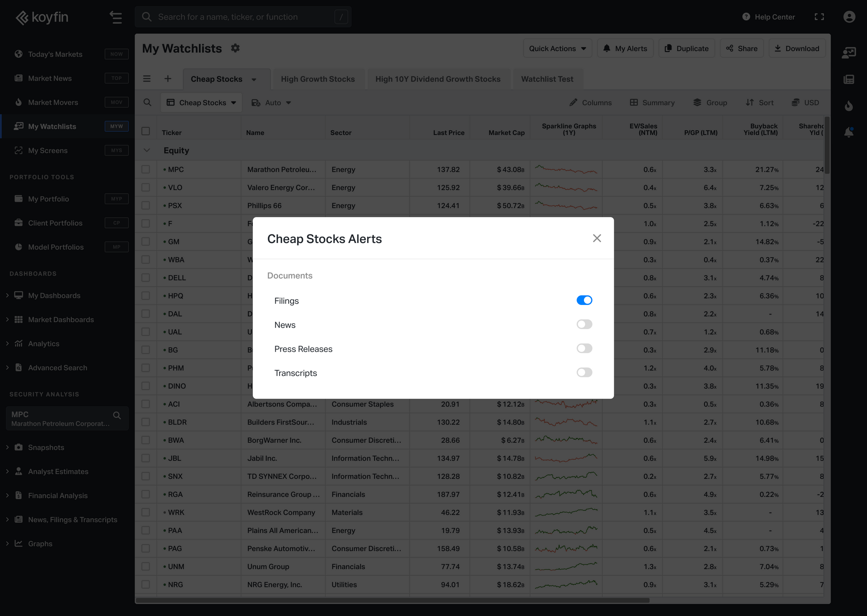The height and width of the screenshot is (616, 867).
Task: Open watchlist panel icon in right rail
Action: coord(849,53)
